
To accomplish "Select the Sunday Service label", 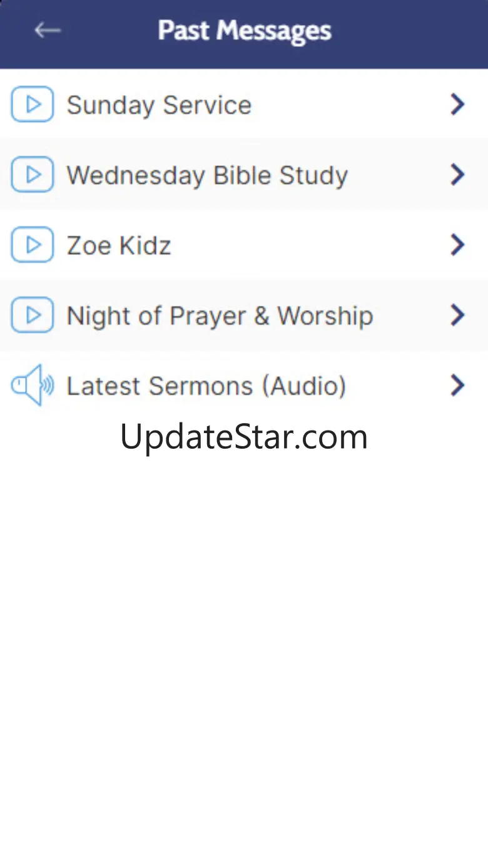I will pyautogui.click(x=159, y=105).
